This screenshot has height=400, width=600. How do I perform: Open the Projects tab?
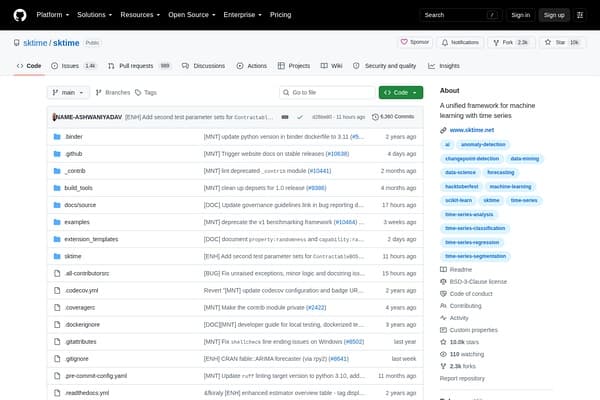[x=294, y=66]
